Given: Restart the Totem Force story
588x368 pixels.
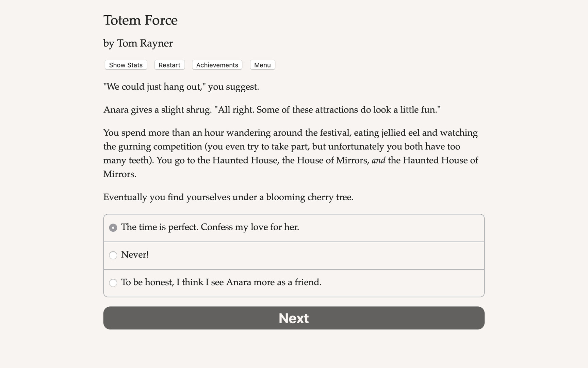Looking at the screenshot, I should coord(169,65).
